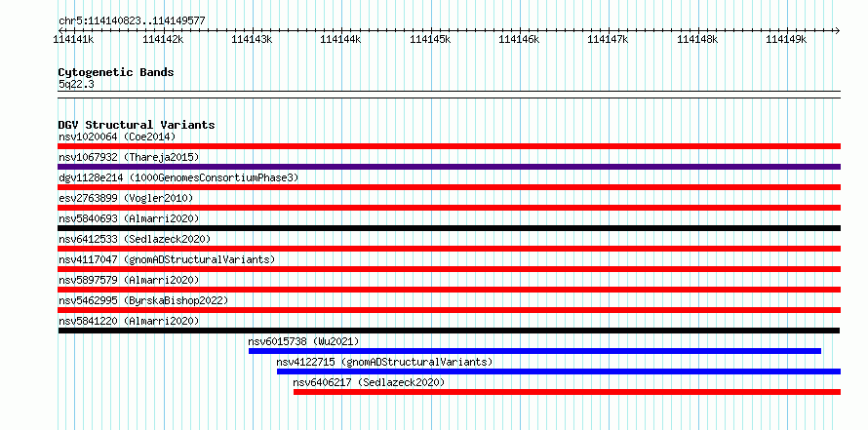Image resolution: width=868 pixels, height=430 pixels.
Task: Click nsv6406217 (Sedlazeck2020) variant label
Action: [369, 382]
